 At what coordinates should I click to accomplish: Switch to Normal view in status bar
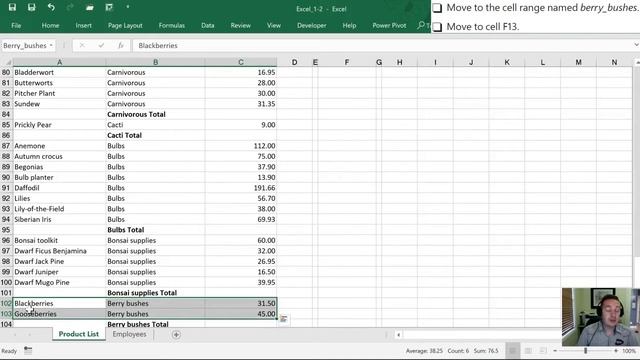513,351
